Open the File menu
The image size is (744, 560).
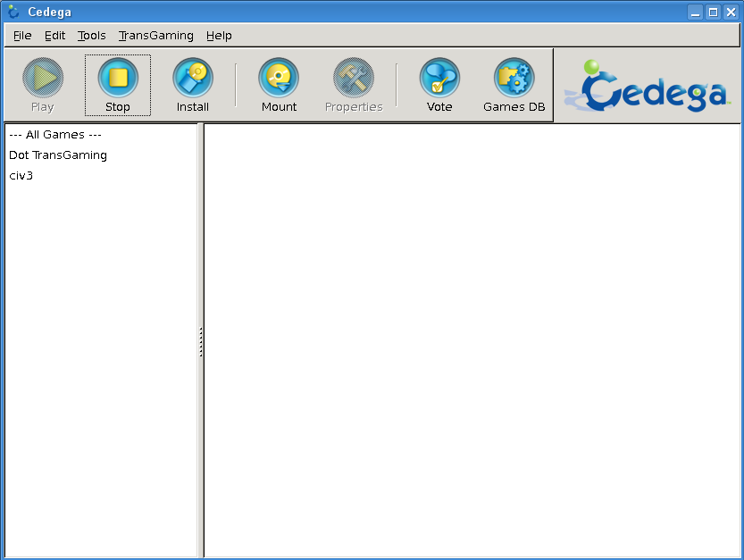[22, 36]
